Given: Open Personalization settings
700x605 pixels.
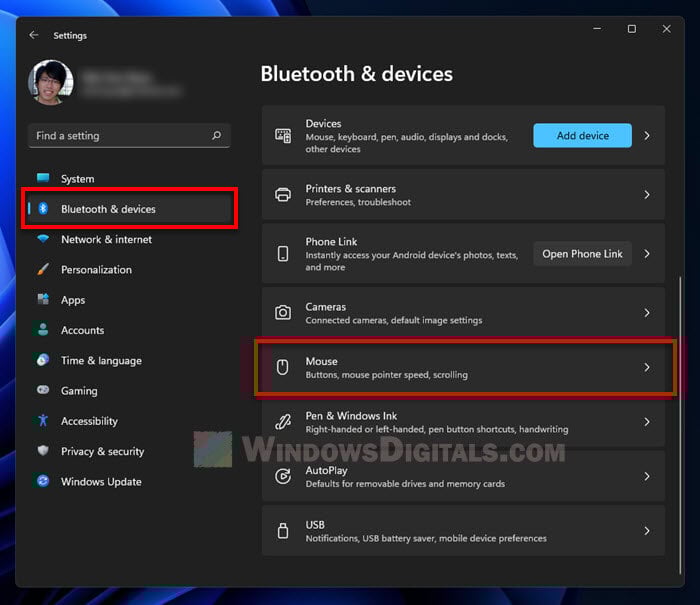Looking at the screenshot, I should (x=129, y=270).
